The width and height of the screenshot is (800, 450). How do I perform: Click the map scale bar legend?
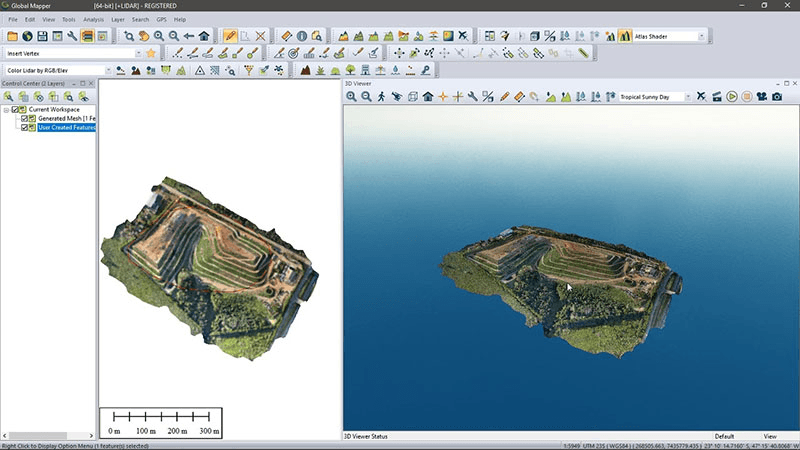pyautogui.click(x=160, y=422)
